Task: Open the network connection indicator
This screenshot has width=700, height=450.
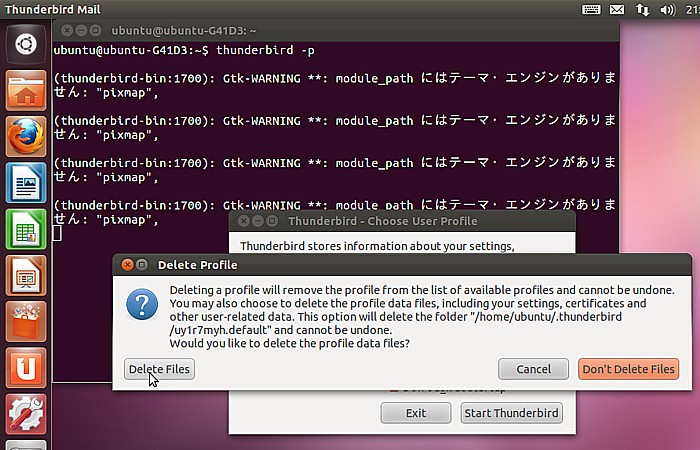Action: [x=642, y=9]
